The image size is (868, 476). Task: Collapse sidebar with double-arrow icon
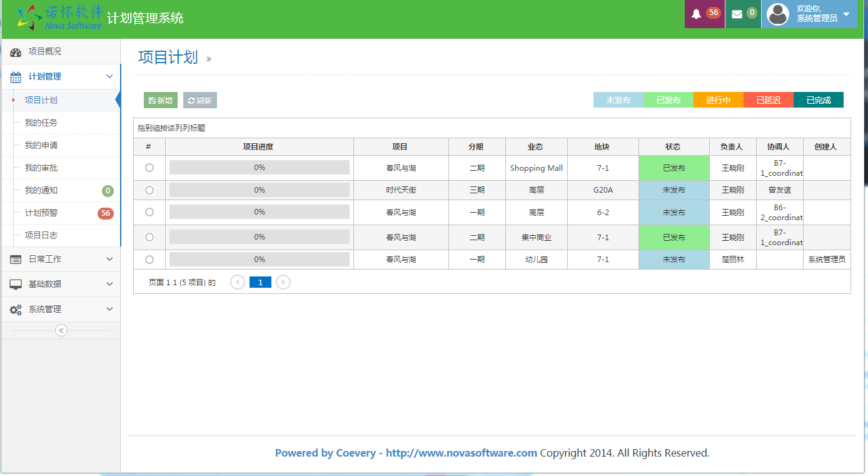[61, 330]
